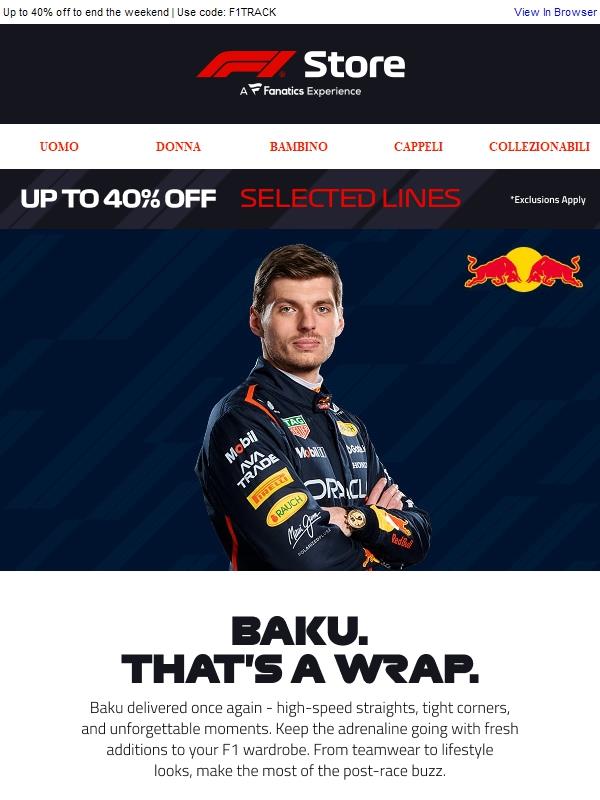
Task: Click the Fanatics flag logo
Action: tap(255, 90)
